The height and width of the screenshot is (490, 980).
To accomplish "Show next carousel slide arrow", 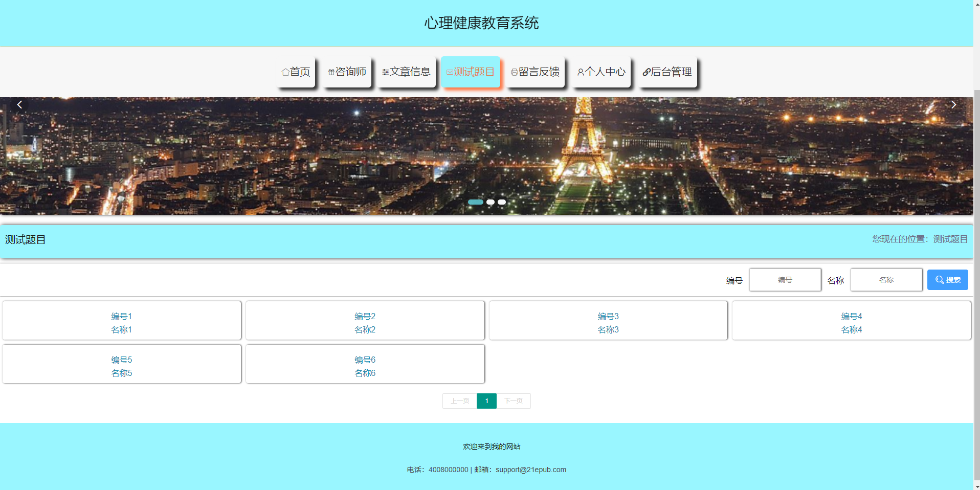I will click(953, 105).
